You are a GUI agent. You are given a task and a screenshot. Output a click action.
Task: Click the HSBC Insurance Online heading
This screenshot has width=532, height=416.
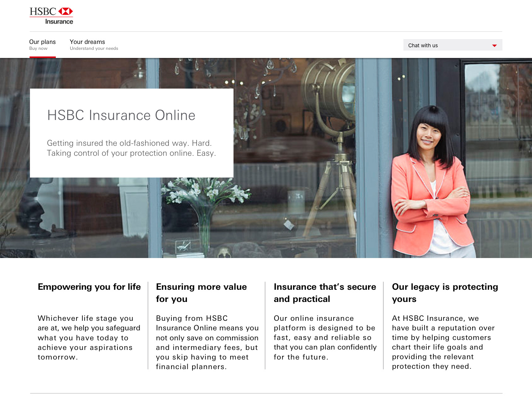click(x=121, y=115)
